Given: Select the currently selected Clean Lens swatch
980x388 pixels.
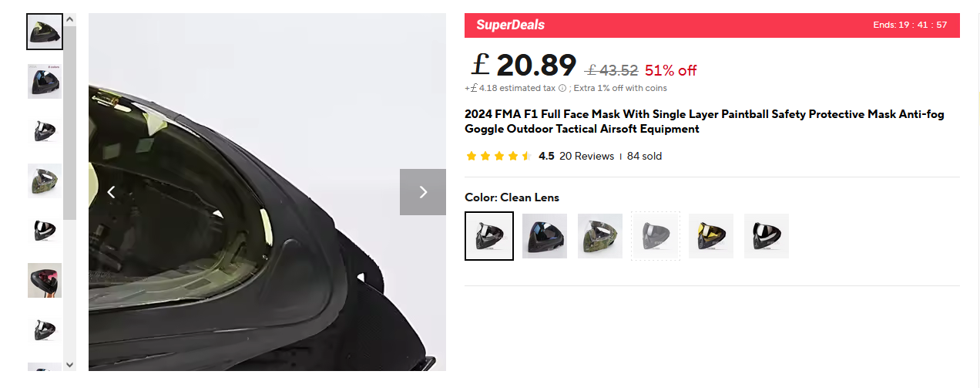Looking at the screenshot, I should click(489, 236).
